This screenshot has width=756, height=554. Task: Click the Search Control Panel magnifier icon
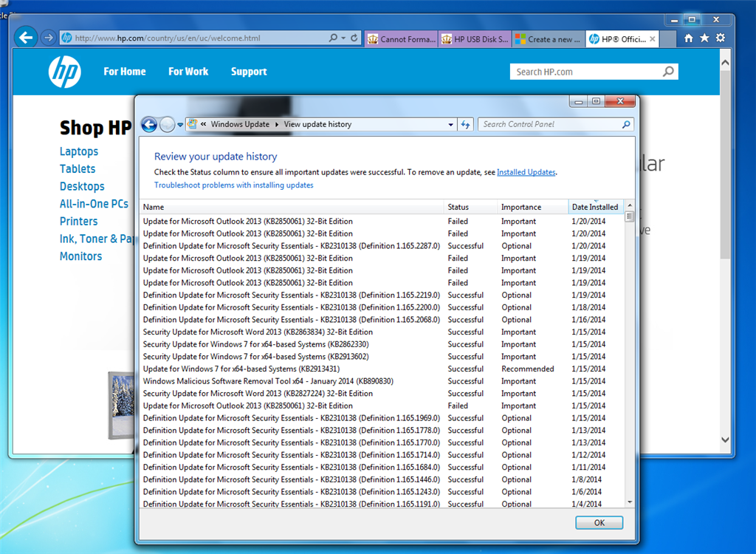[626, 125]
